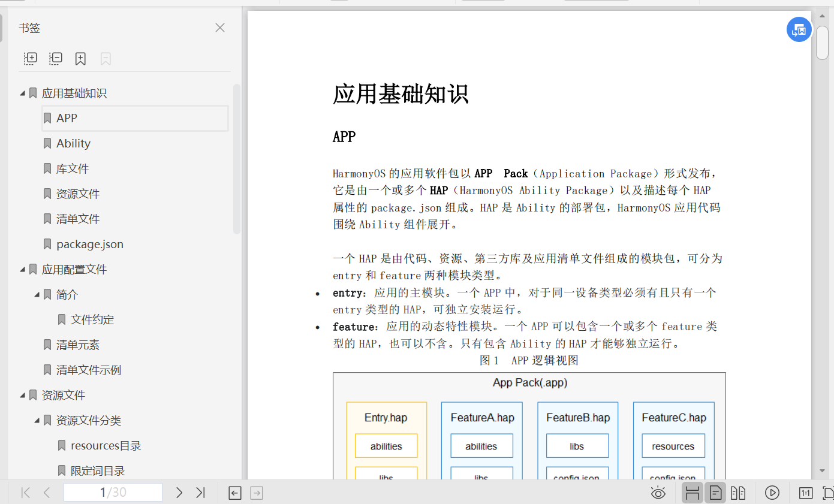Click the greyed-out delete bookmark icon
The height and width of the screenshot is (504, 834).
coord(106,59)
